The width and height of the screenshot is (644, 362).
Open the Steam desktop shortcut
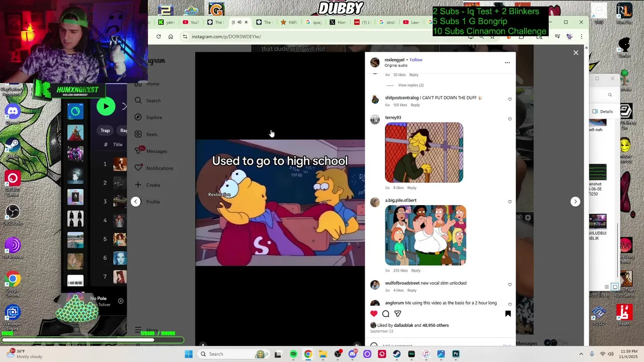click(x=13, y=148)
